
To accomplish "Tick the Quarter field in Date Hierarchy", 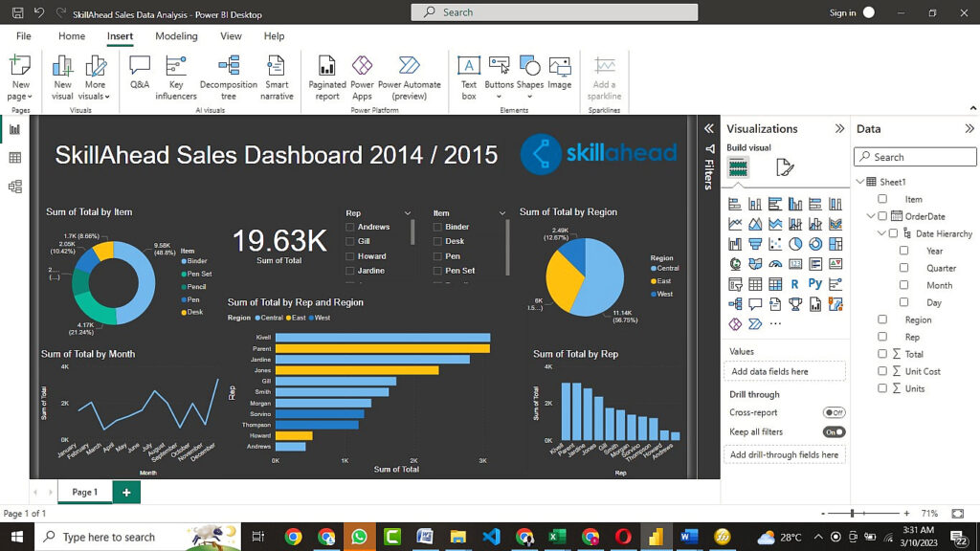I will [x=903, y=268].
